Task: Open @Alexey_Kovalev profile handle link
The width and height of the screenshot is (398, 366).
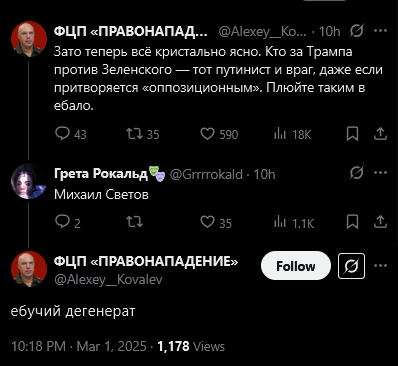Action: 108,279
